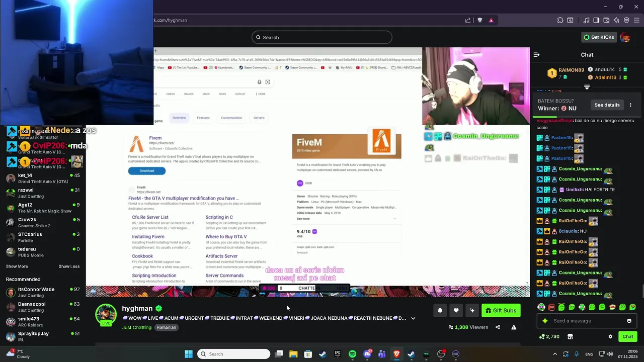Open Crow2k channel in sidebar

point(43,223)
